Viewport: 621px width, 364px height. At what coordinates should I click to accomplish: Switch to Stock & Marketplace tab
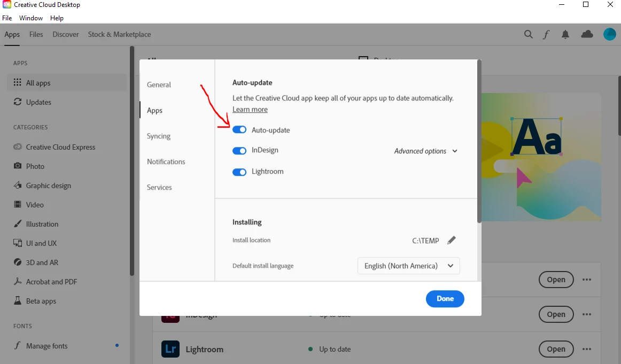[x=119, y=34]
